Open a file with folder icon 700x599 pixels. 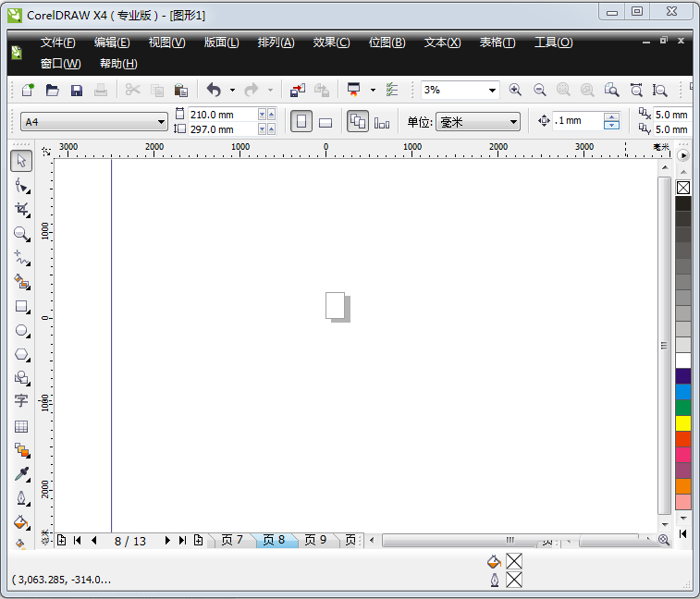tap(52, 90)
